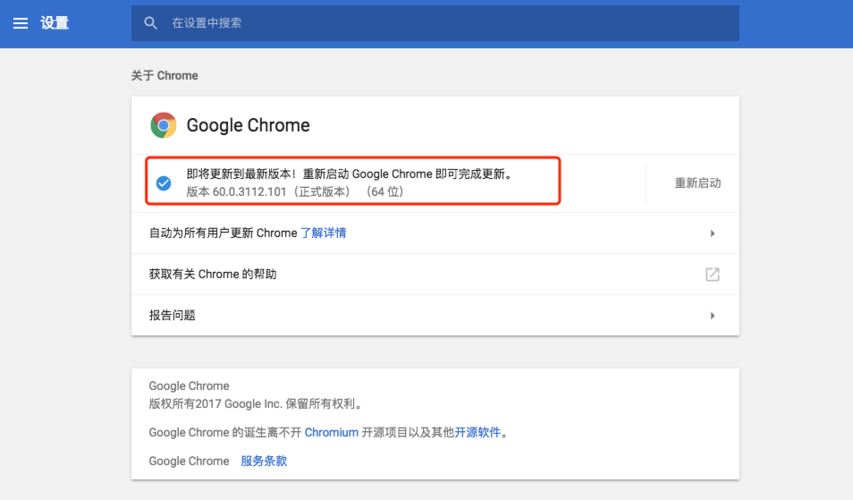
Task: Open the hamburger main menu
Action: 21,23
